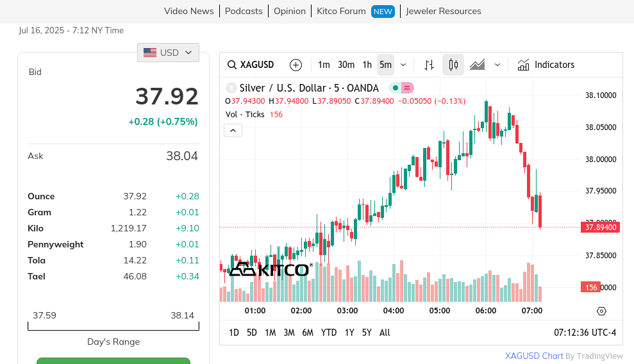Expand the time interval dropdown arrow

403,65
